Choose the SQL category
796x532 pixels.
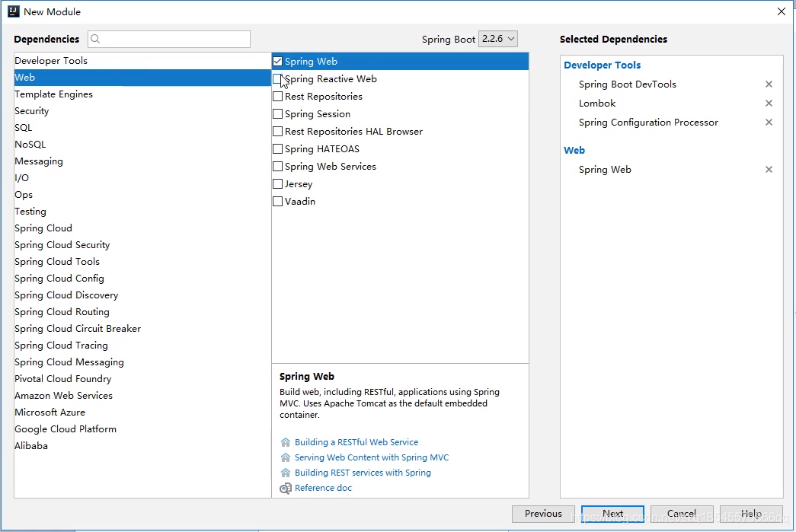pyautogui.click(x=142, y=128)
